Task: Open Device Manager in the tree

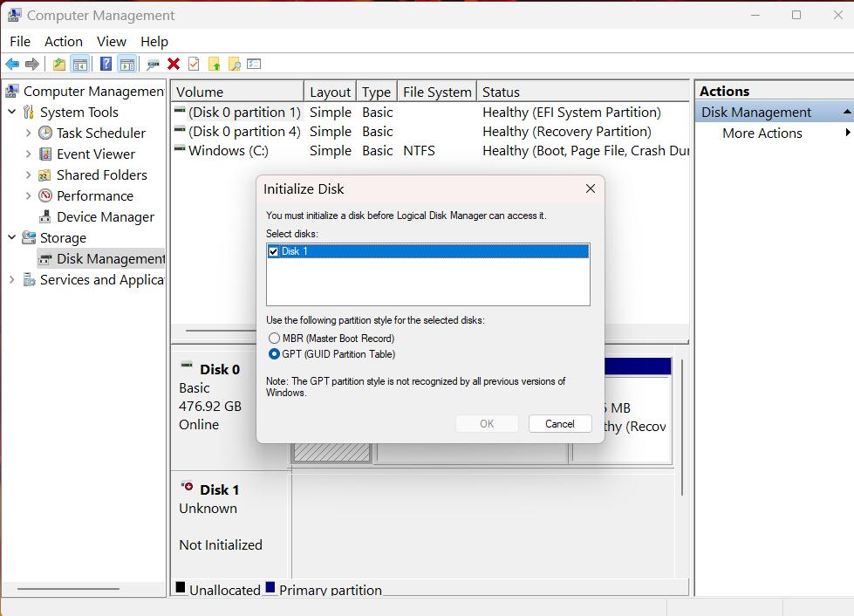Action: coord(106,216)
